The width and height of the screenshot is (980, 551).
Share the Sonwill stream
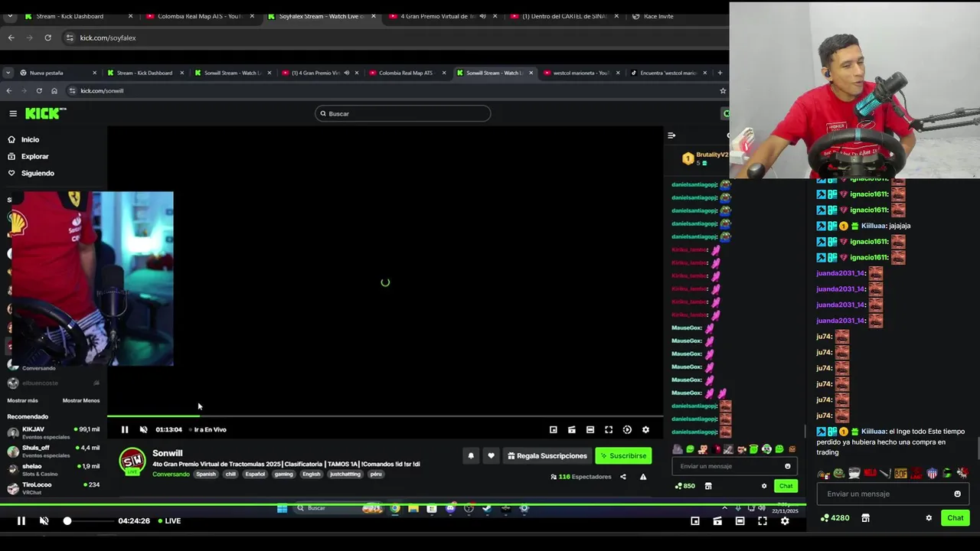(x=622, y=477)
